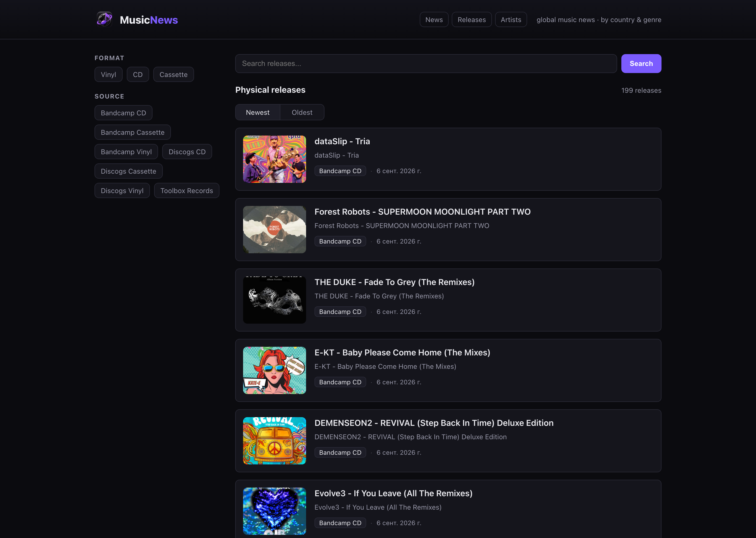Open the dataSlip - Tria release title
The width and height of the screenshot is (756, 538).
pos(342,141)
